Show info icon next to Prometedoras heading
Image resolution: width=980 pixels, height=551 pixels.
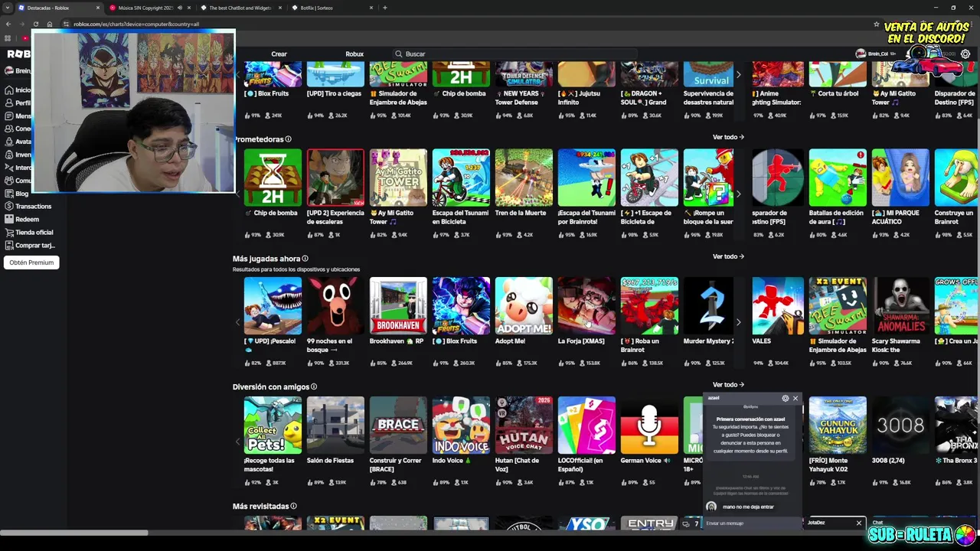(288, 139)
